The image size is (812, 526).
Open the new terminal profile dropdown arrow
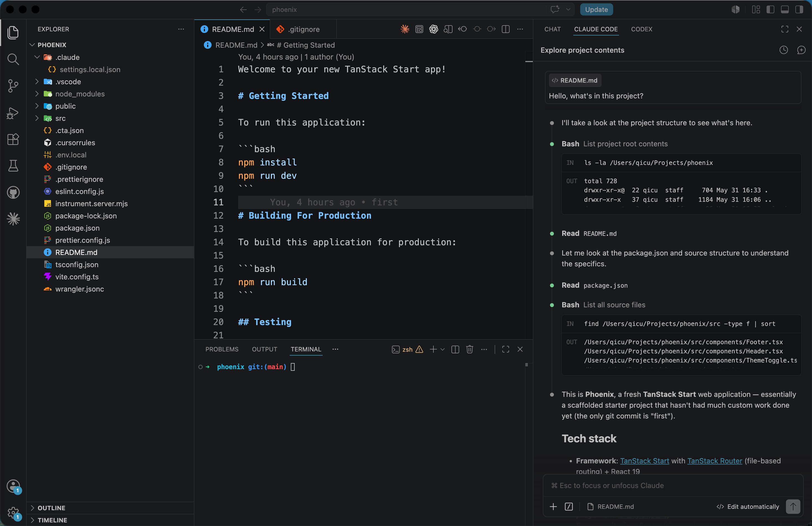coord(443,349)
